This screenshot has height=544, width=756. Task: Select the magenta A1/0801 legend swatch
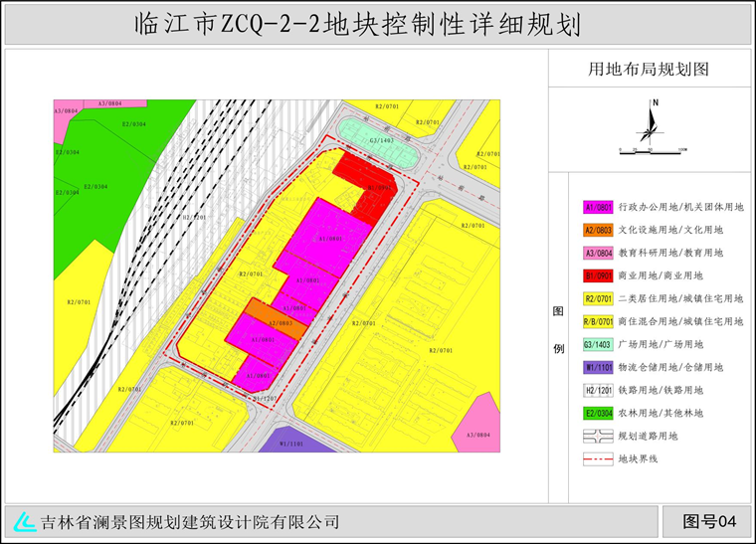[x=597, y=208]
